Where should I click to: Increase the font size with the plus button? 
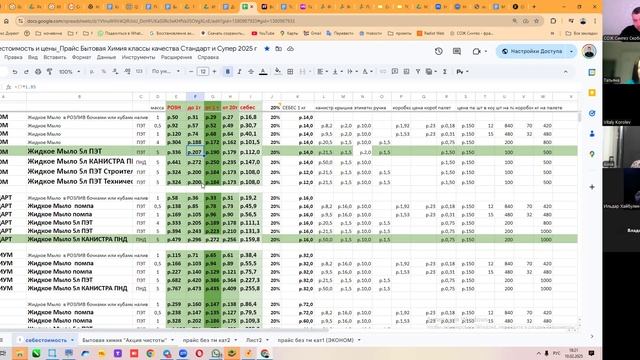tap(214, 72)
